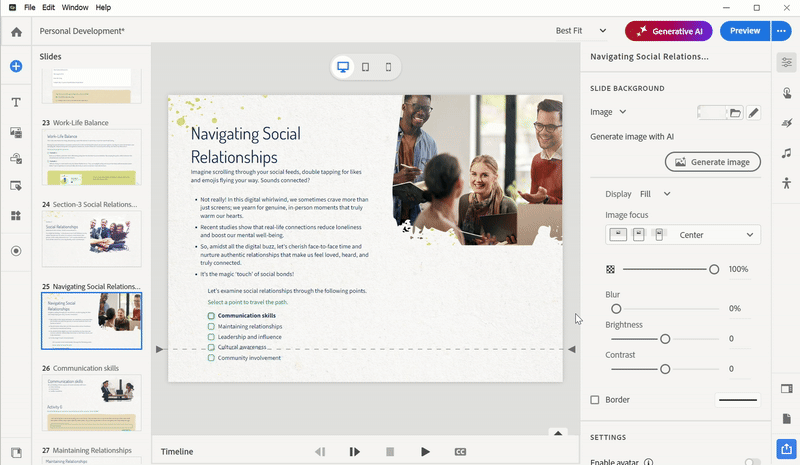800x465 pixels.
Task: Expand the Image focus Center dropdown
Action: click(749, 235)
